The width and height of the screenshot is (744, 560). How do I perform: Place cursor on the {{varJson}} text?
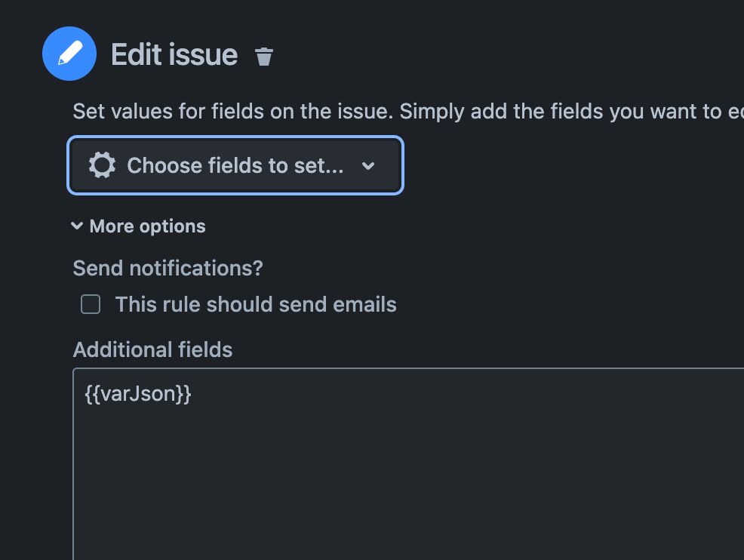click(x=138, y=394)
